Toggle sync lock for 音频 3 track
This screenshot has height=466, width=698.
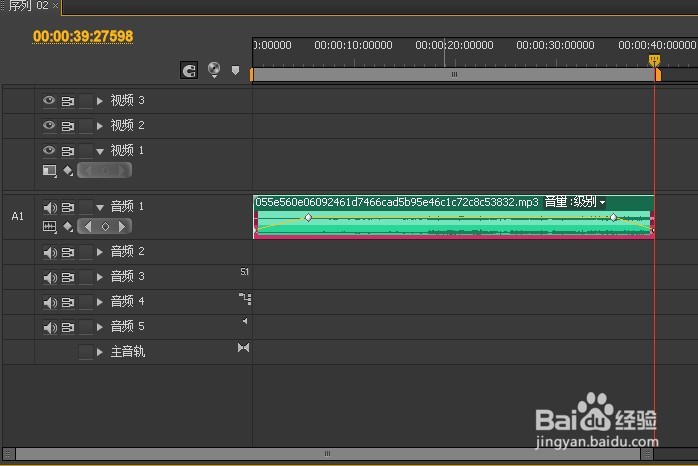tap(68, 277)
